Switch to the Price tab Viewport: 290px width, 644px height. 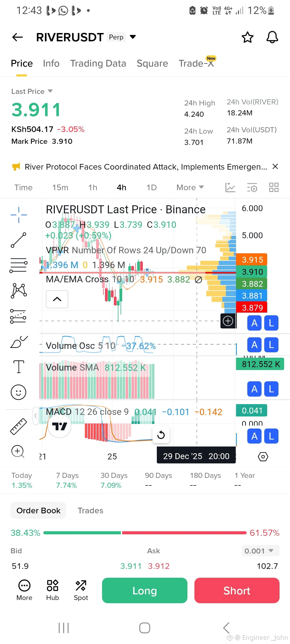(x=22, y=63)
